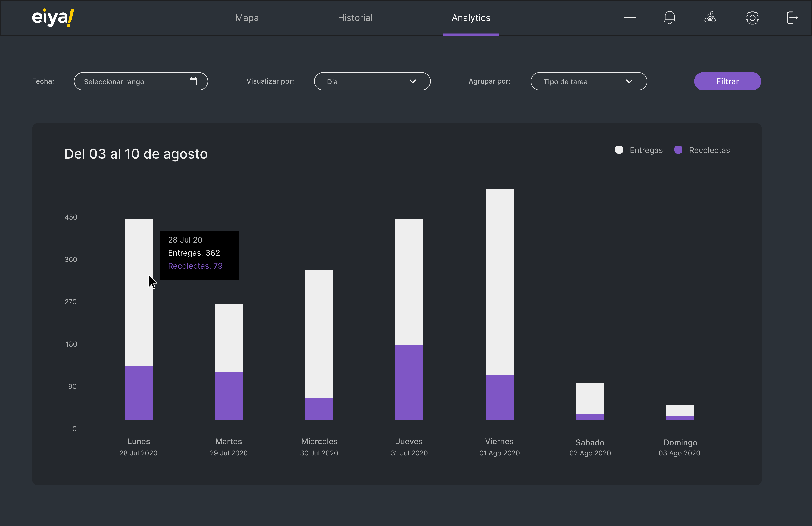Switch to the Mapa tab
The width and height of the screenshot is (812, 526).
[x=247, y=18]
